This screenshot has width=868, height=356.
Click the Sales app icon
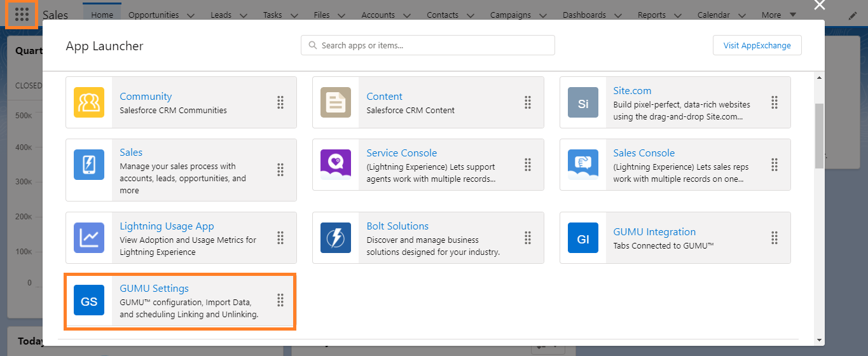click(x=89, y=165)
